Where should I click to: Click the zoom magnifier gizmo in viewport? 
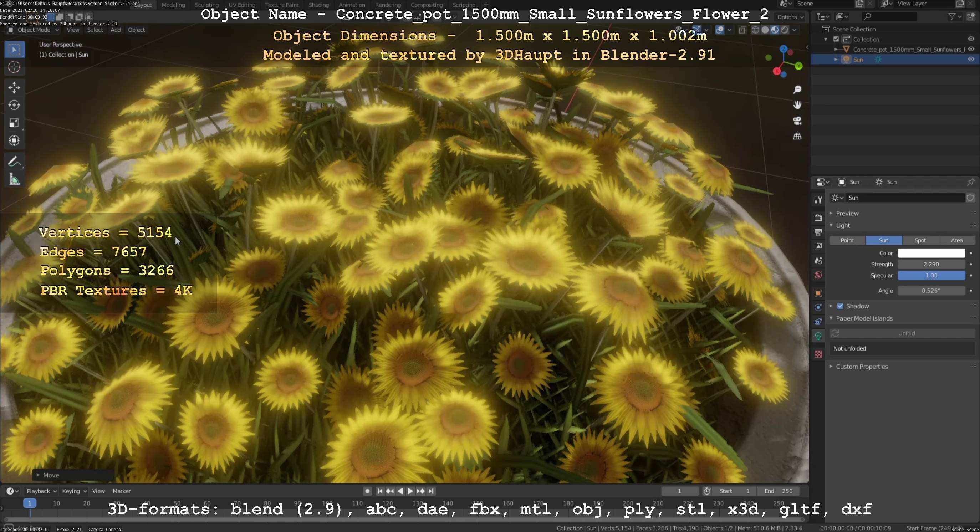coord(797,89)
